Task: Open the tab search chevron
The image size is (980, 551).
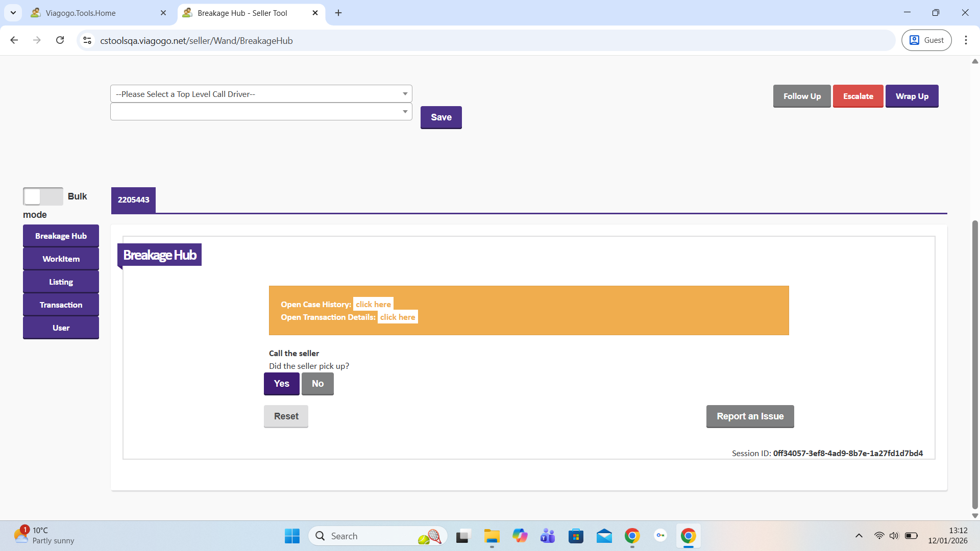Action: (x=13, y=13)
